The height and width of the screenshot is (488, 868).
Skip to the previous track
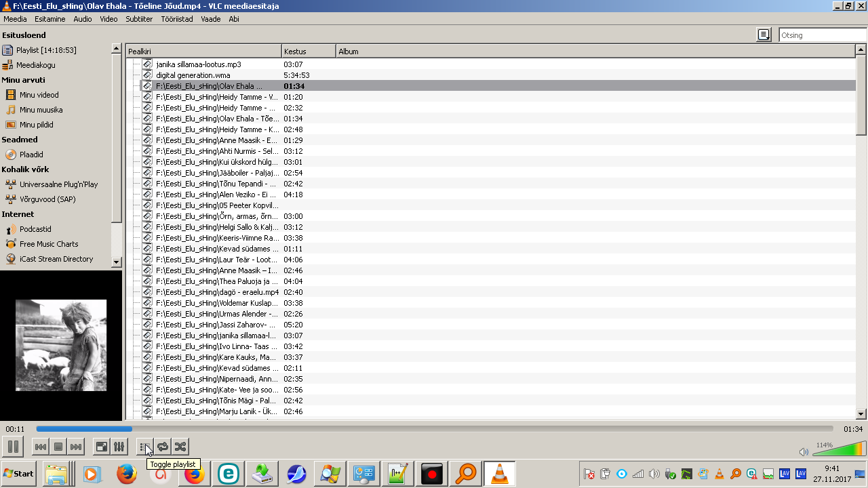tap(41, 447)
